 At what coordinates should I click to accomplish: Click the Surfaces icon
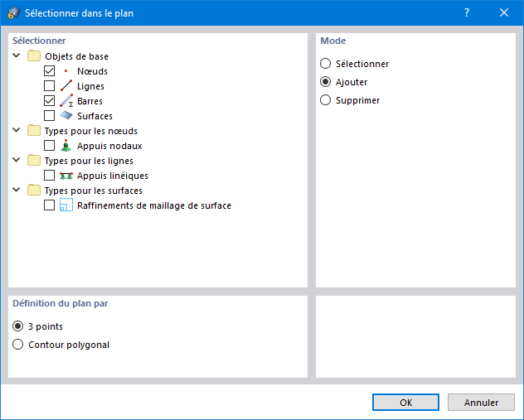tap(66, 116)
